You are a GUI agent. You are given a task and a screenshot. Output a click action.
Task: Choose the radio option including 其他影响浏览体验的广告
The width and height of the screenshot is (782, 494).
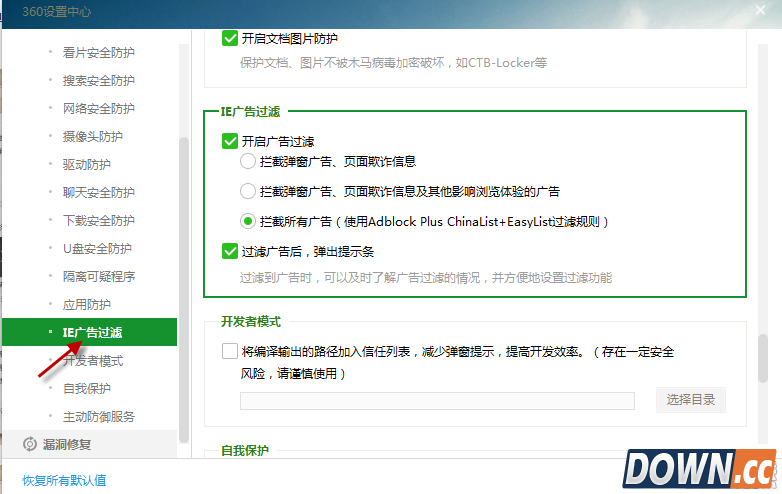coord(248,191)
